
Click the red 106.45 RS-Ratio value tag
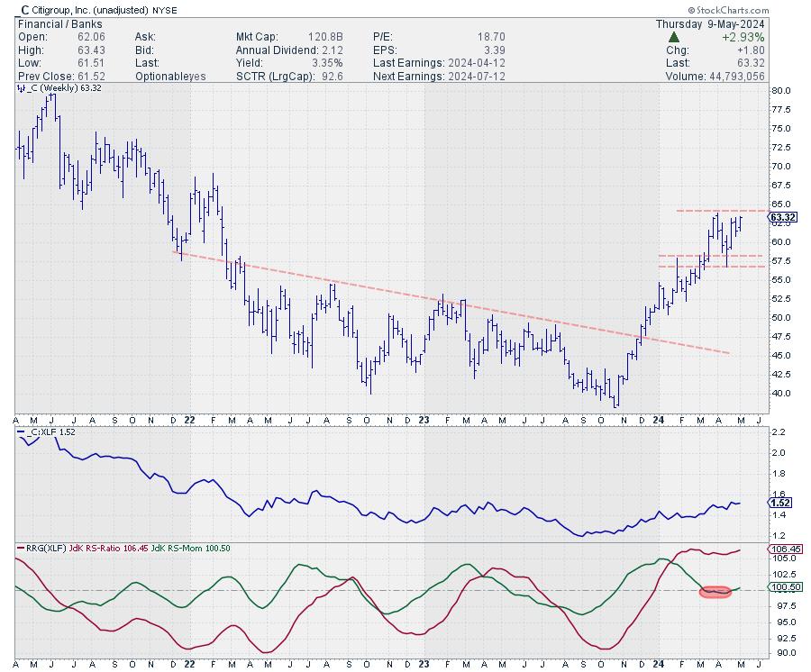point(782,549)
